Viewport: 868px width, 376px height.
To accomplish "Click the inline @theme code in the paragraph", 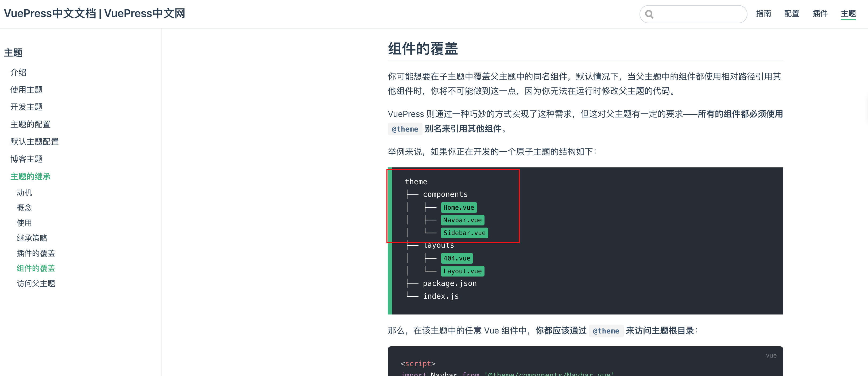I will (x=405, y=129).
